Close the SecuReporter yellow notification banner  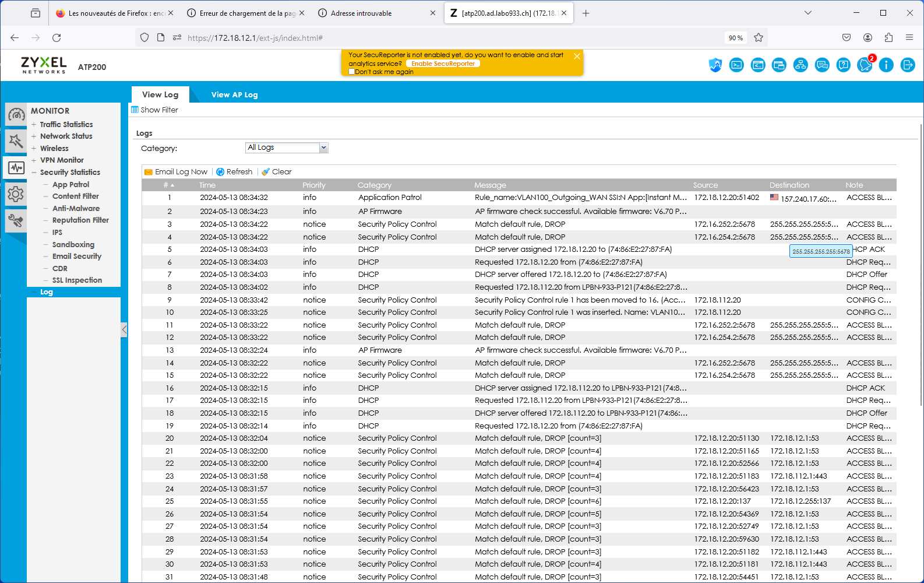[x=577, y=56]
